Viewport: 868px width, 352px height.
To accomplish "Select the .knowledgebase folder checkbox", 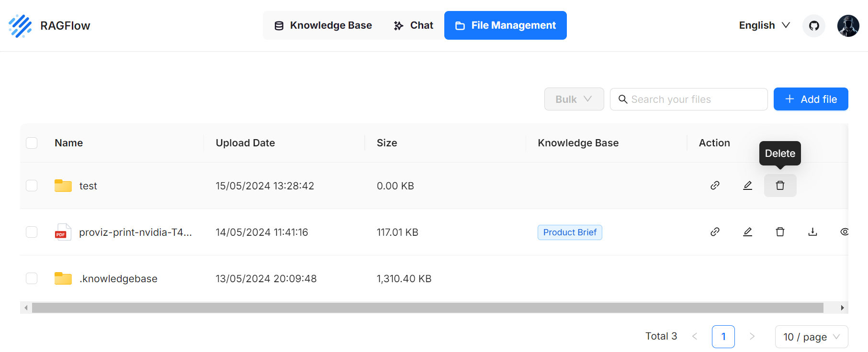I will point(32,278).
